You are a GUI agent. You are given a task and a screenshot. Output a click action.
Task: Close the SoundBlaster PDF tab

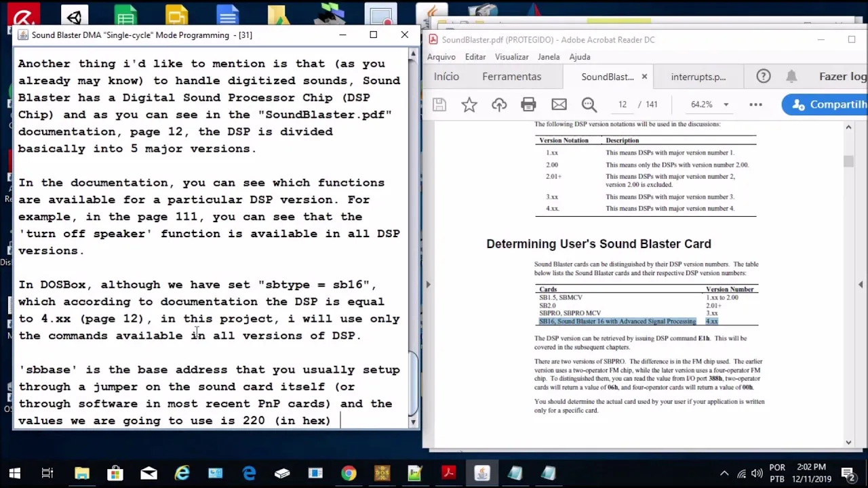coord(644,77)
